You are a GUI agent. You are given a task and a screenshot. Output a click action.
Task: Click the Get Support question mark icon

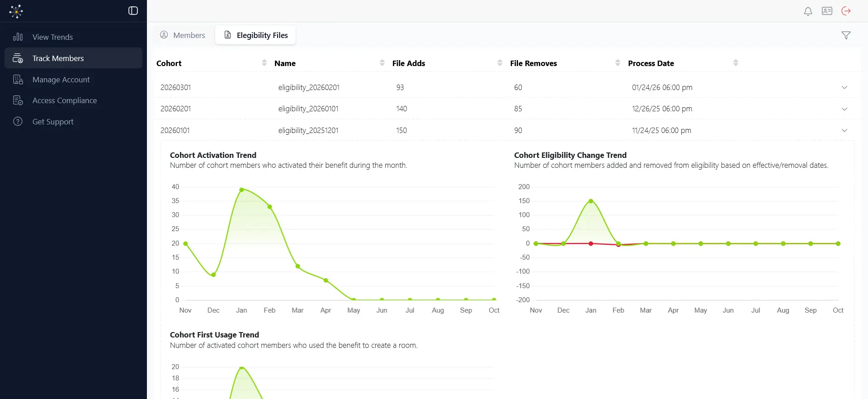point(18,122)
